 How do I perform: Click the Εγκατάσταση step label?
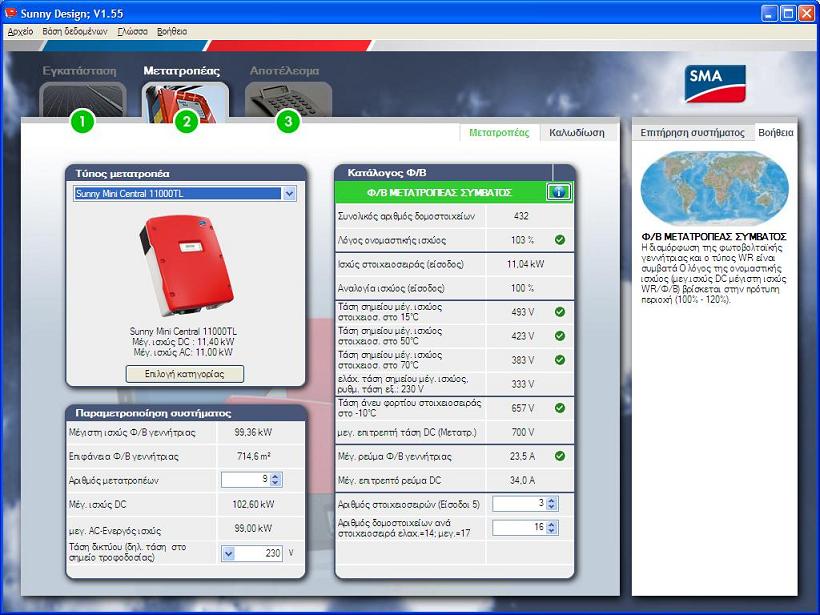point(79,71)
